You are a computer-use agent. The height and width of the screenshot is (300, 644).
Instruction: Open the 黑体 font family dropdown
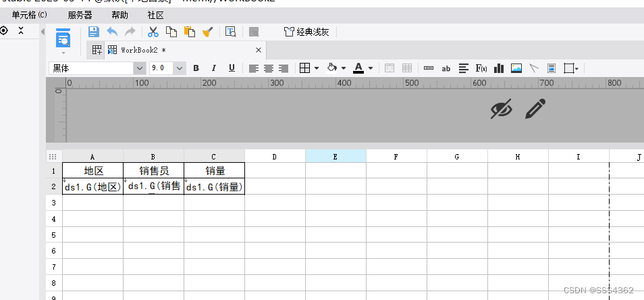pos(140,68)
